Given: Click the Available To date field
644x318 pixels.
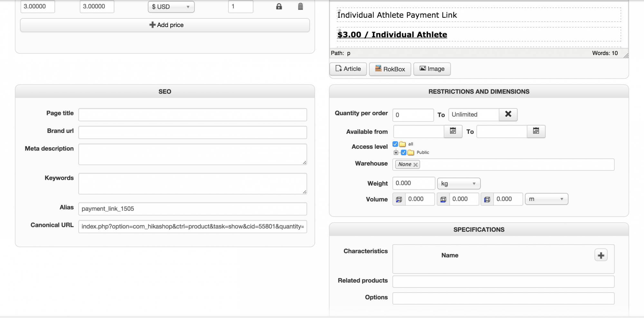Looking at the screenshot, I should click(x=502, y=132).
